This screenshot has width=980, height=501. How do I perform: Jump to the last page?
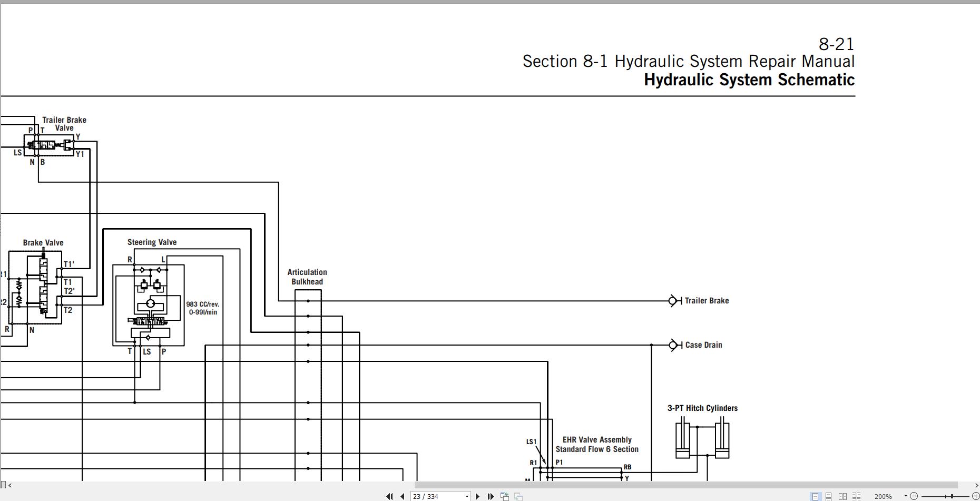(491, 496)
